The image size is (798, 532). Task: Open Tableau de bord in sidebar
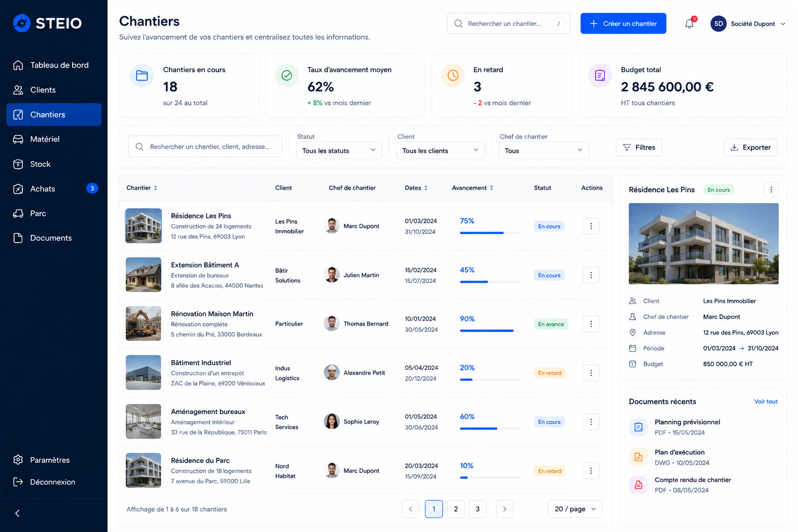54,65
